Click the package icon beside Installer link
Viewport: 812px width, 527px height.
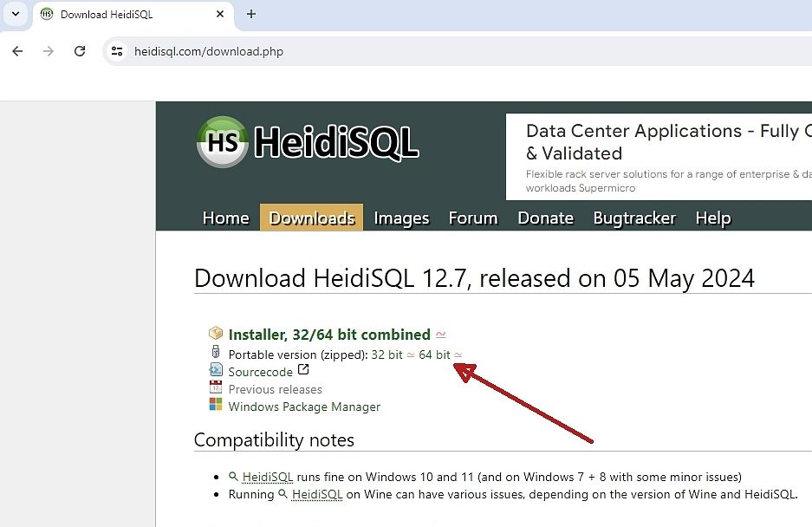pos(216,333)
